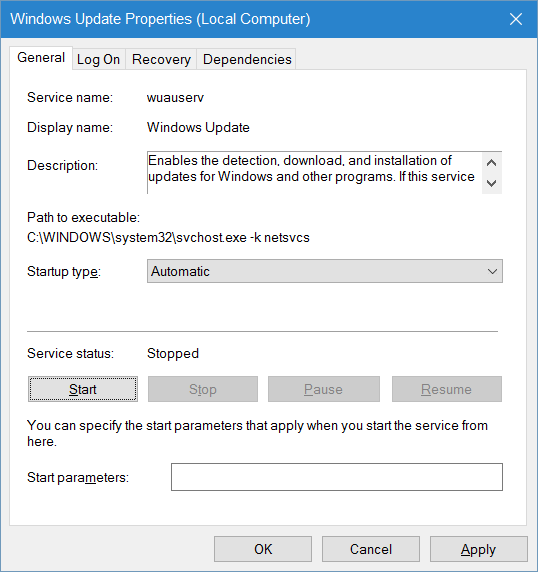538x572 pixels.
Task: Click the Description label
Action: [x=62, y=166]
